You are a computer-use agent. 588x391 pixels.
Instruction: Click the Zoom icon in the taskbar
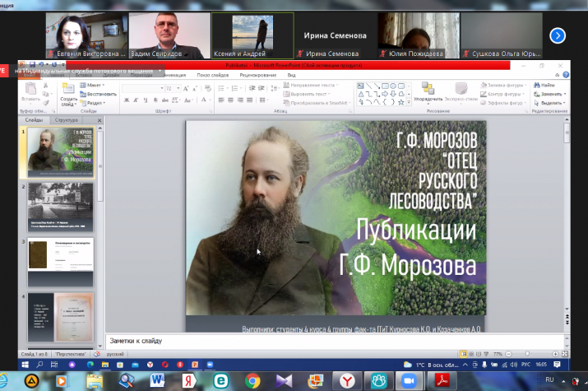pos(409,381)
